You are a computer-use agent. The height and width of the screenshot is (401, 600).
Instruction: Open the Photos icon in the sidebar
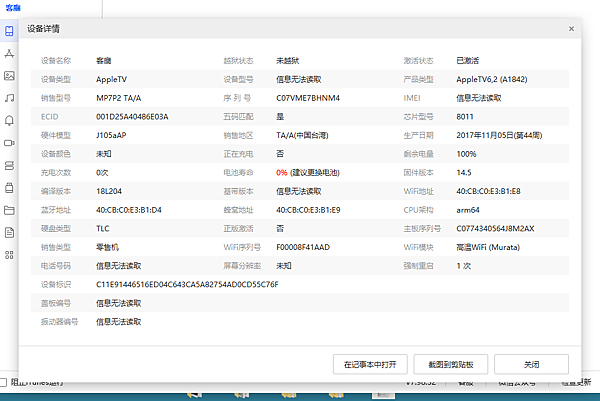pyautogui.click(x=9, y=76)
